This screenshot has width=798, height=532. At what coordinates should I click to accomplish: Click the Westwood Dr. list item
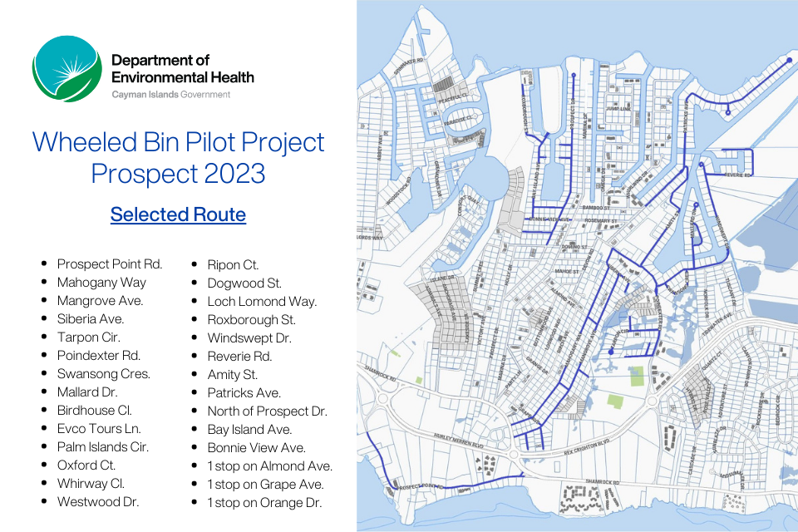98,502
